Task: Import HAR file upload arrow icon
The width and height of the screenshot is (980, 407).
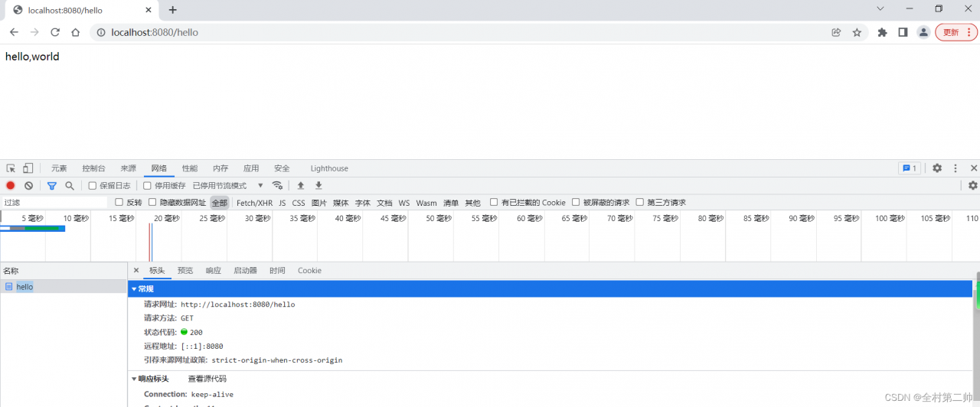Action: [301, 186]
